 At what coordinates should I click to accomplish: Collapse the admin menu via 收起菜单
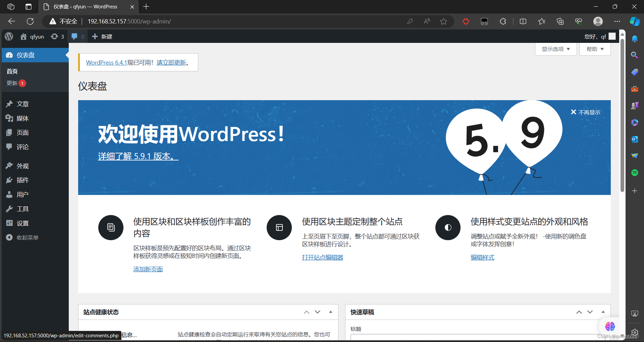point(27,237)
